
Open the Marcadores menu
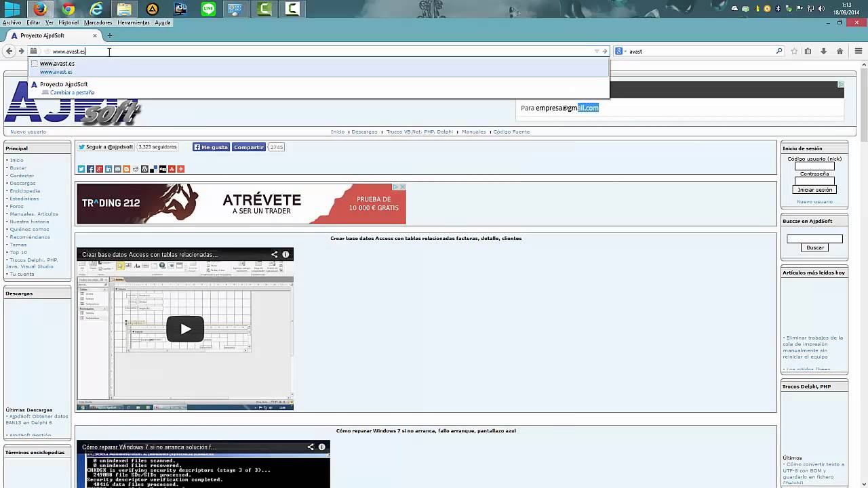click(x=98, y=22)
